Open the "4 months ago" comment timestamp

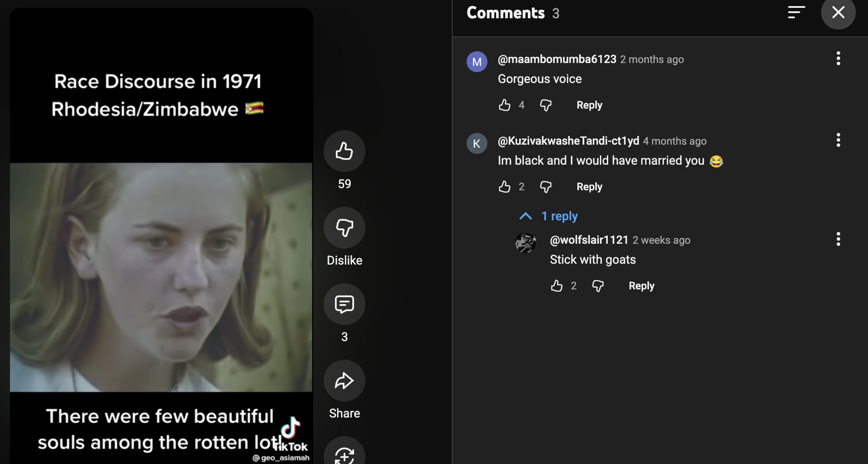675,141
